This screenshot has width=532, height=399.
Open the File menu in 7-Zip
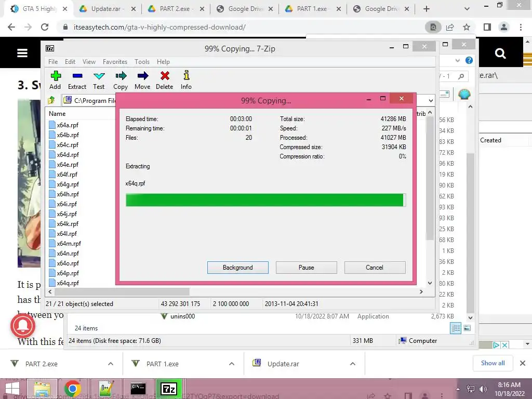tap(53, 62)
